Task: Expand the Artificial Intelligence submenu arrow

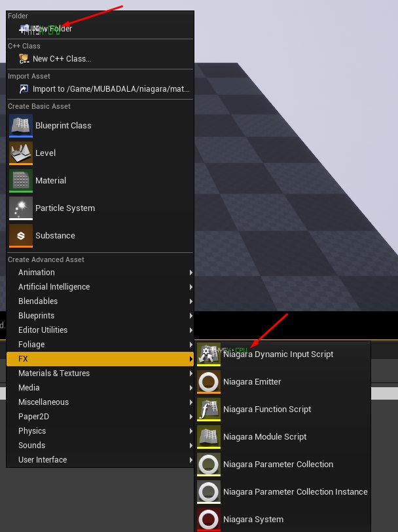Action: [x=191, y=287]
